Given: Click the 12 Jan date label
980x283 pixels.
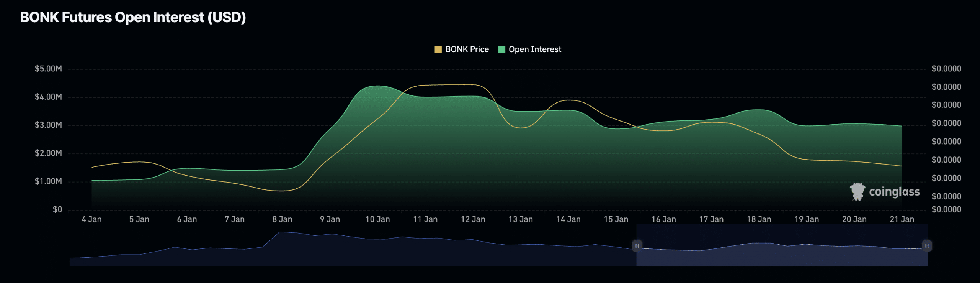Looking at the screenshot, I should point(473,219).
